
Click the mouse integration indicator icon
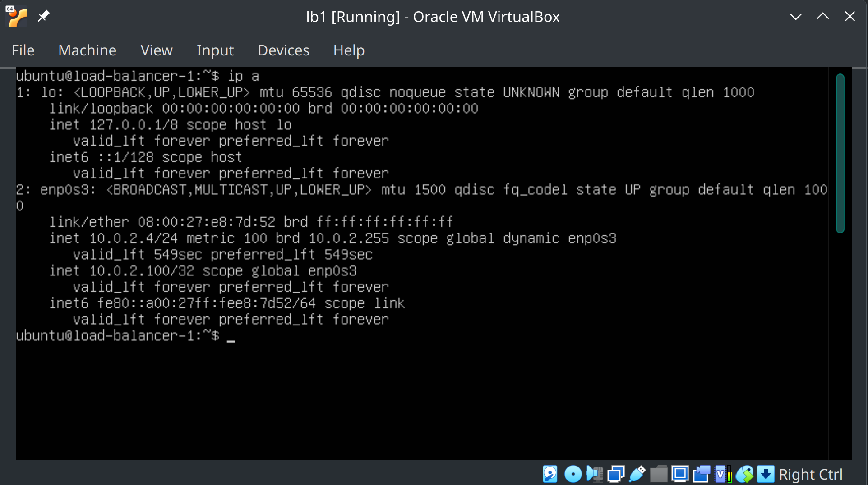(745, 474)
